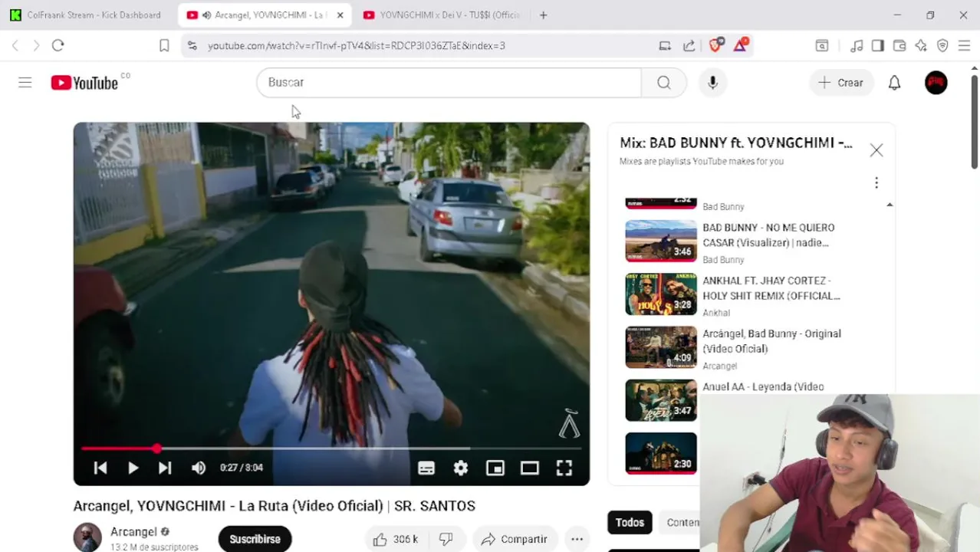Open more actions three-dot menu
The width and height of the screenshot is (980, 552).
point(577,539)
